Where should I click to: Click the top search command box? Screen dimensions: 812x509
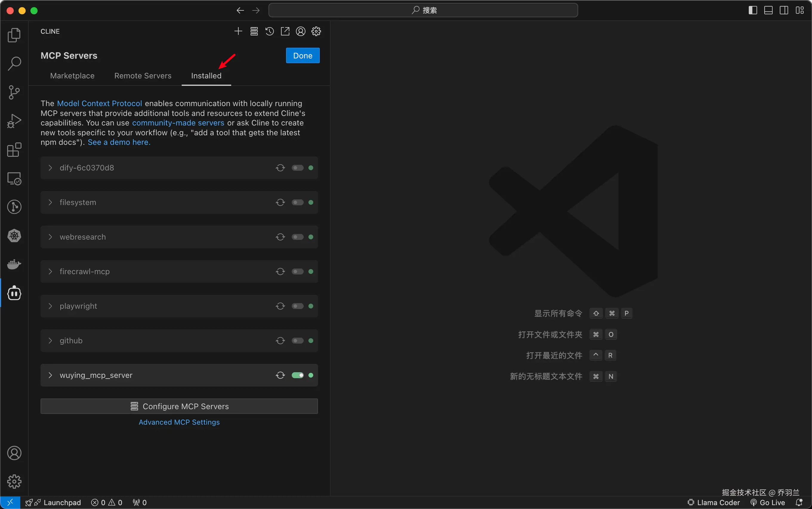(x=423, y=10)
